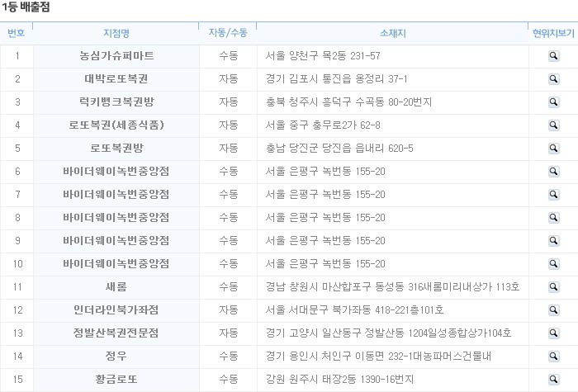Select address 서울 중구 충무로2가 62-8
The height and width of the screenshot is (392, 578).
tap(323, 125)
